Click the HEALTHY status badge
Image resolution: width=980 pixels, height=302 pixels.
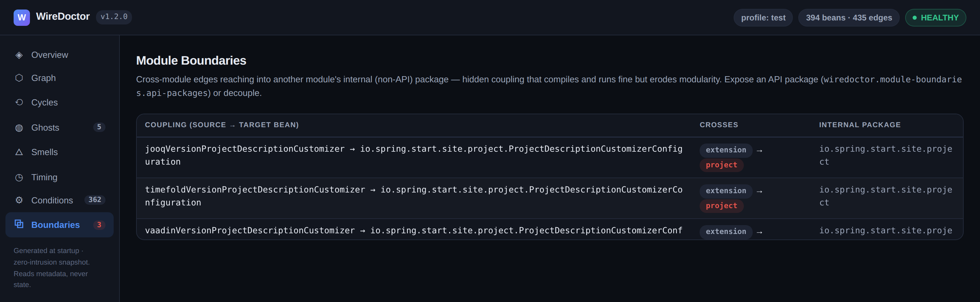click(935, 18)
